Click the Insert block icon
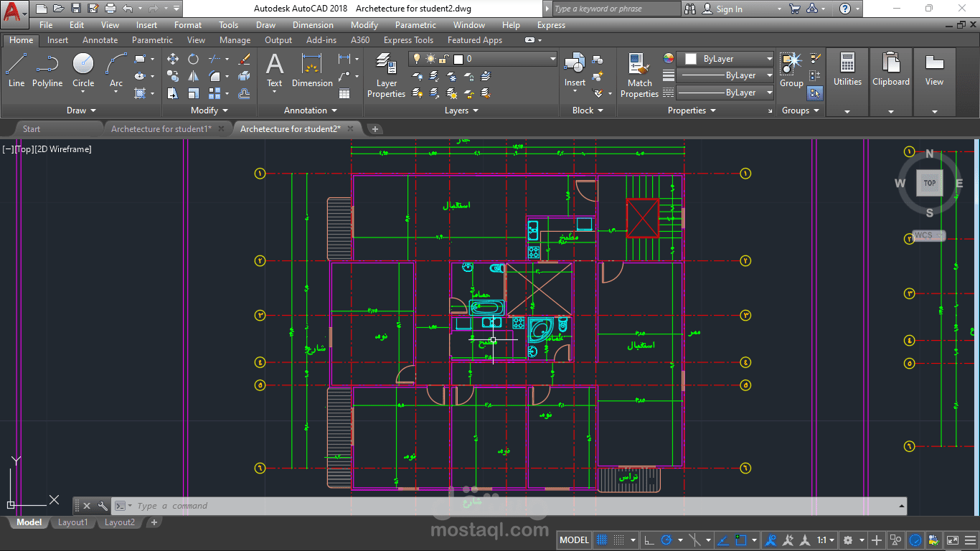 (x=575, y=70)
